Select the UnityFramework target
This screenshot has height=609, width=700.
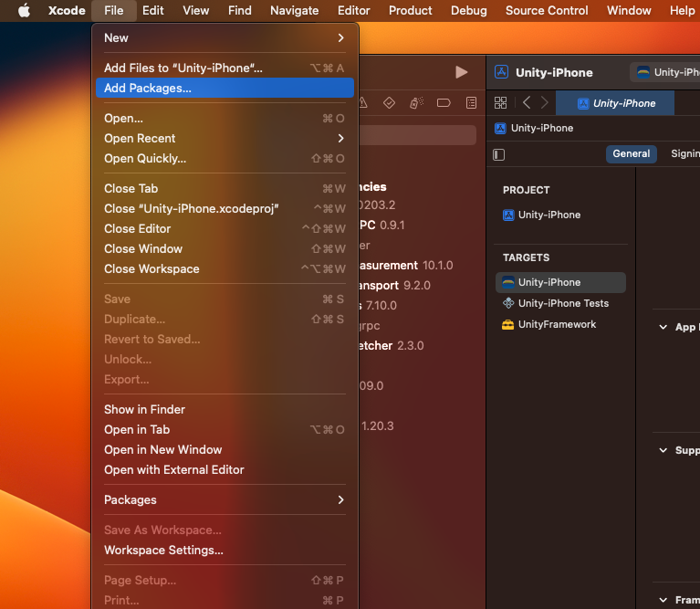coord(557,325)
